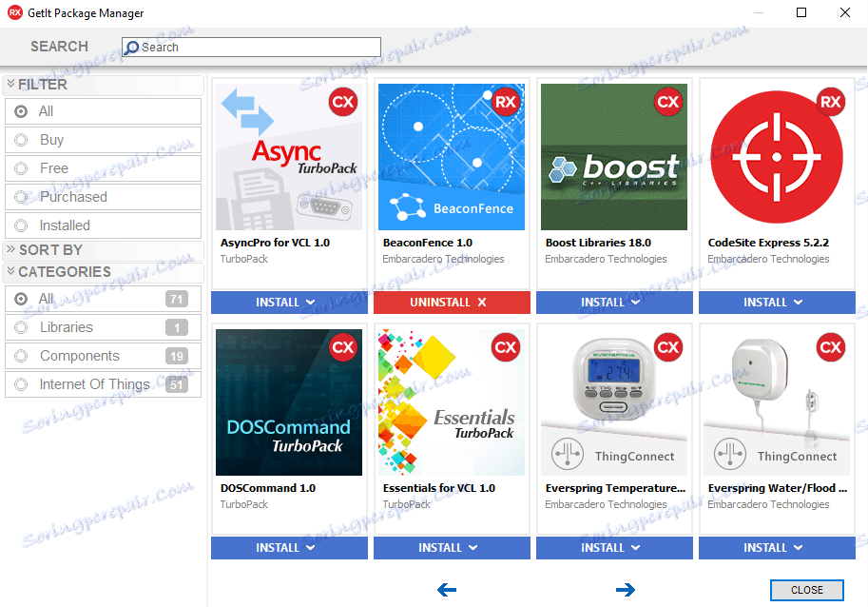This screenshot has height=607, width=868.
Task: Select the Components category
Action: [x=103, y=356]
